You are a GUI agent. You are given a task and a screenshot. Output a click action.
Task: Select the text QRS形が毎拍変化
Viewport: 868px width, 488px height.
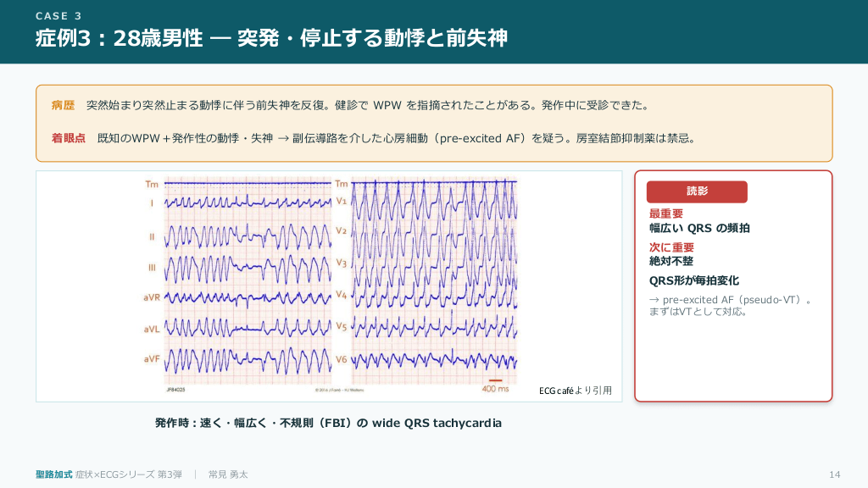(693, 280)
